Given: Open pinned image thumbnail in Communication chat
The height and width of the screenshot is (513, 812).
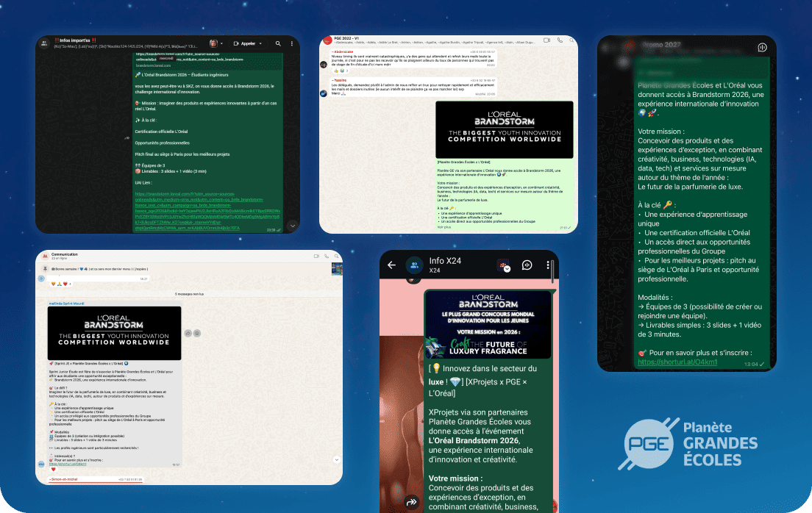Looking at the screenshot, I should [x=337, y=269].
